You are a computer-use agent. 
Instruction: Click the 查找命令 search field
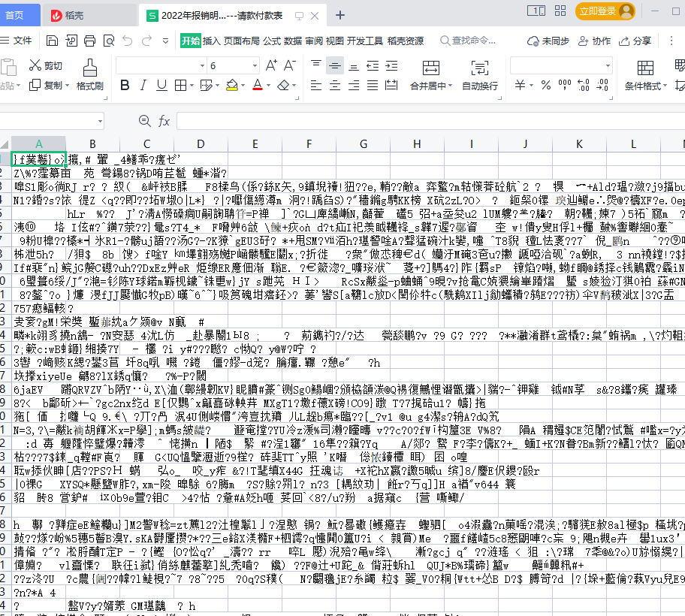point(468,41)
